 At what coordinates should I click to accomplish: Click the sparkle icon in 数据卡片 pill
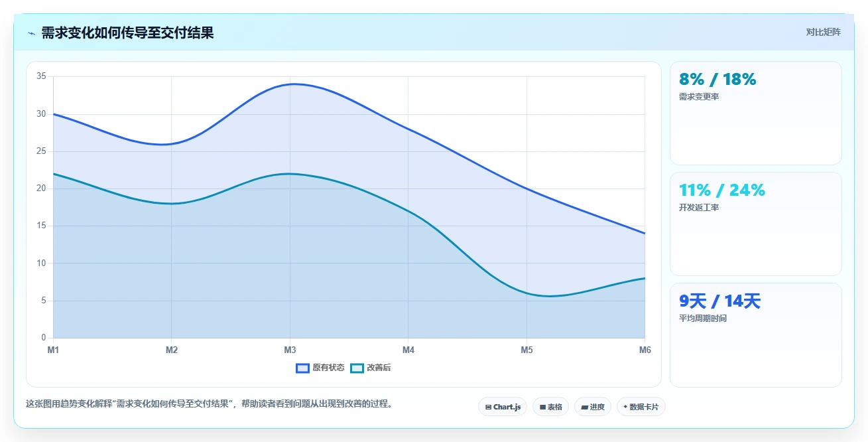625,407
